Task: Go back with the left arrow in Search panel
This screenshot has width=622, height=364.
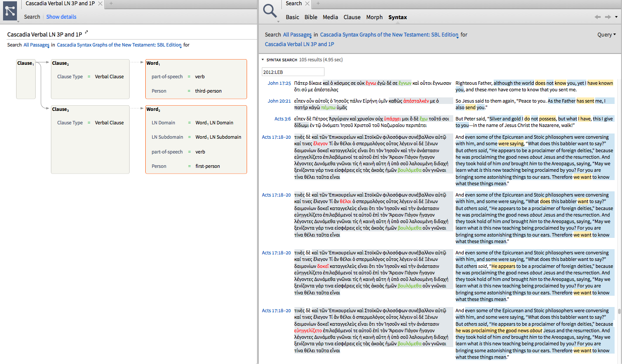Action: point(598,17)
